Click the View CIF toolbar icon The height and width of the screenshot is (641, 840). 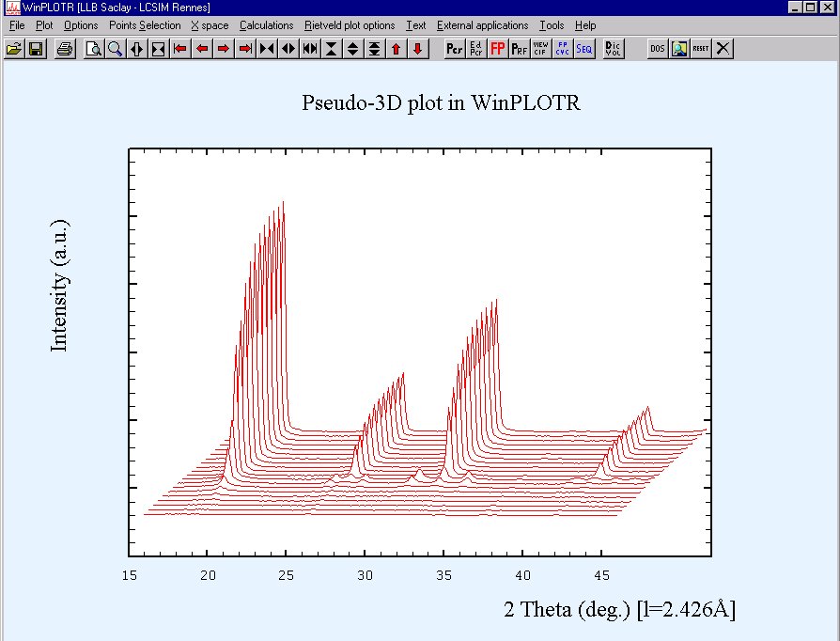pyautogui.click(x=541, y=48)
